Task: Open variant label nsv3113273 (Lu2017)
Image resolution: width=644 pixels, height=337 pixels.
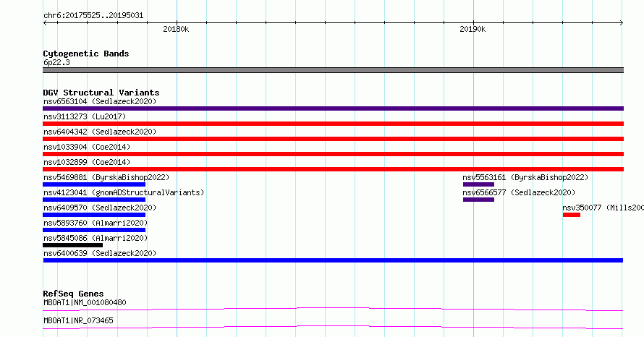Action: 85,116
